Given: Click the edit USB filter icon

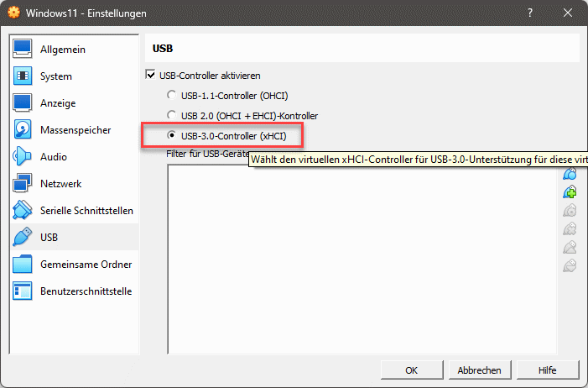Looking at the screenshot, I should tap(570, 210).
